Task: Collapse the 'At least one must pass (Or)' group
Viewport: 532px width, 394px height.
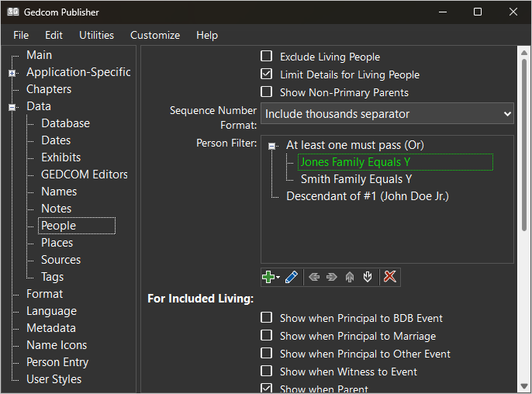Action: tap(271, 147)
